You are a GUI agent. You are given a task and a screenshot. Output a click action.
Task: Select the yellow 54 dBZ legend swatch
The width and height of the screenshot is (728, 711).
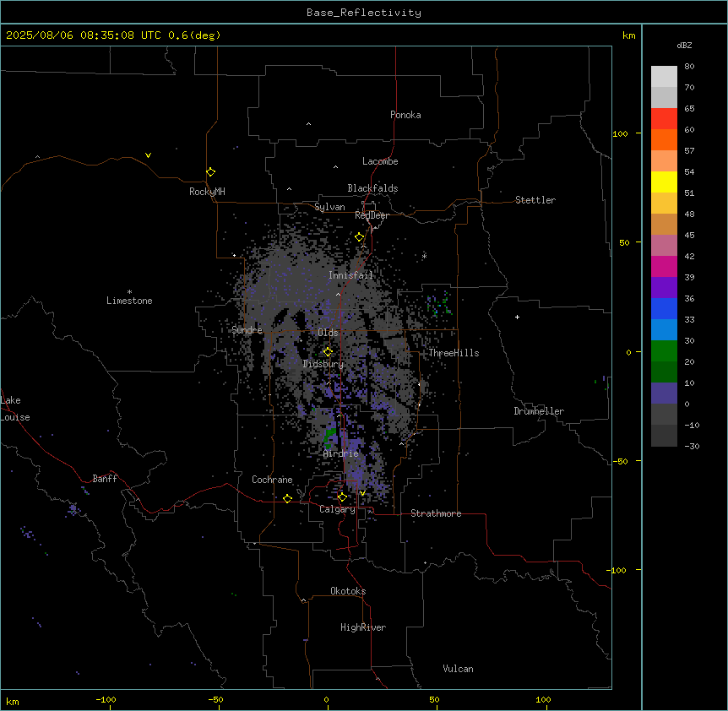(664, 182)
